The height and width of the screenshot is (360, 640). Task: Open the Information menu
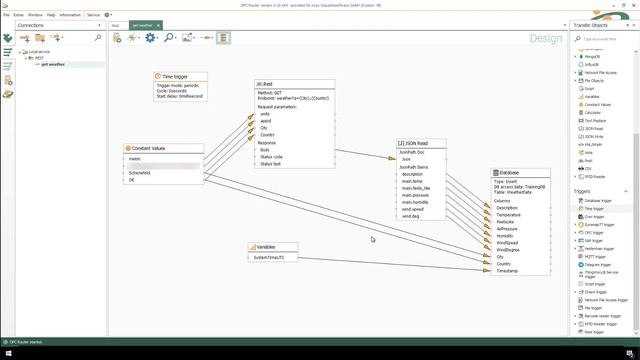click(x=70, y=15)
